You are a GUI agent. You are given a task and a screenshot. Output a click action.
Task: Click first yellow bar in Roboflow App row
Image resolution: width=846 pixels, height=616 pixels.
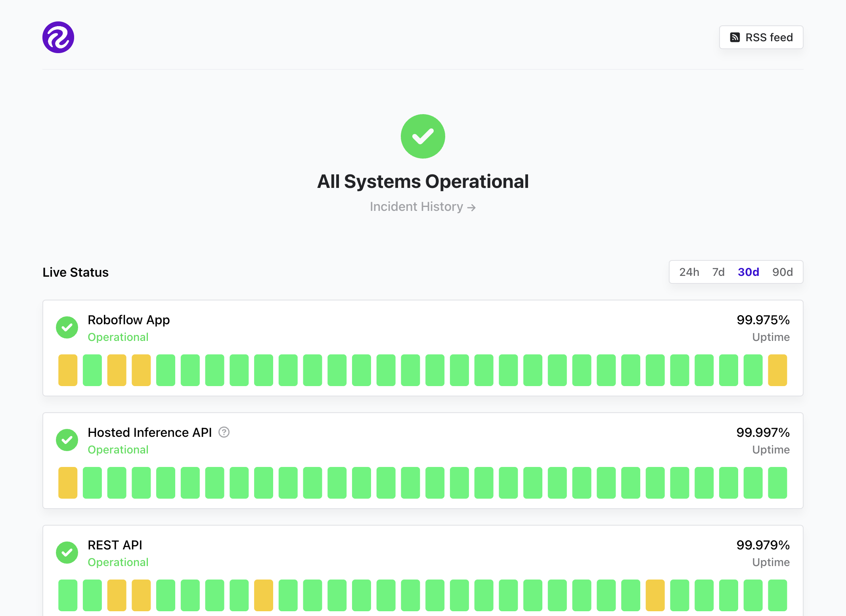point(68,370)
